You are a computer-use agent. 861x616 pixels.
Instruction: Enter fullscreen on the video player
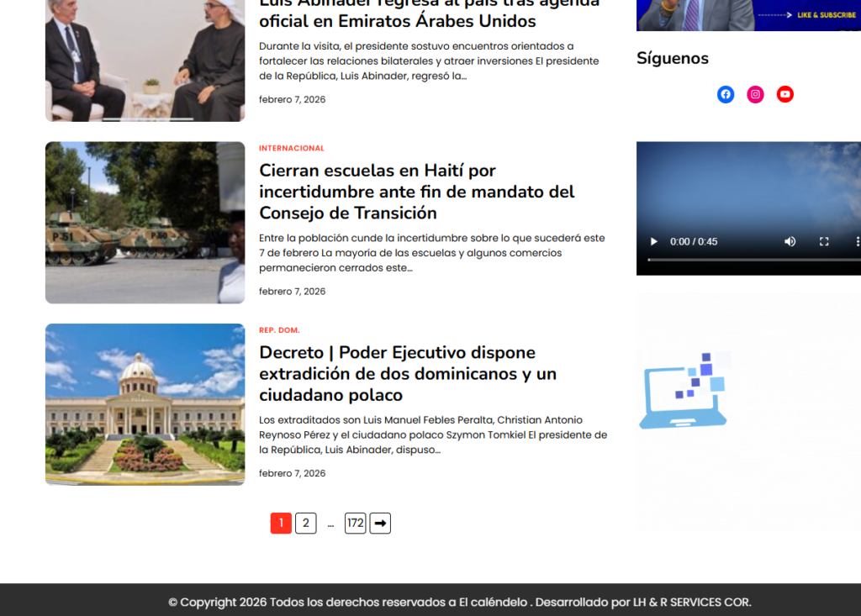point(824,242)
